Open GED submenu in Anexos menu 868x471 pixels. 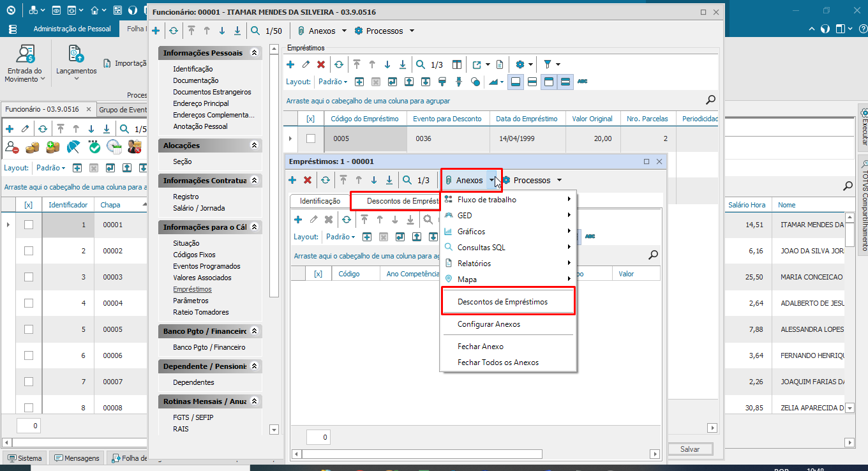click(508, 216)
